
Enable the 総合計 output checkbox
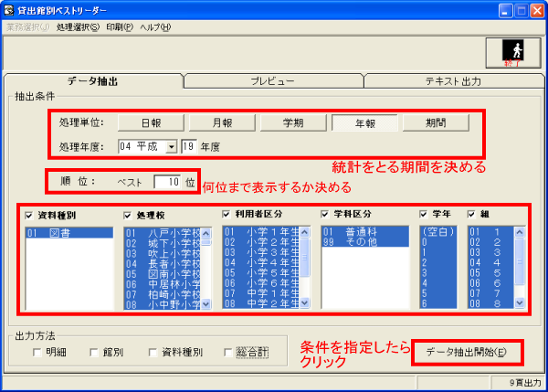tap(227, 352)
